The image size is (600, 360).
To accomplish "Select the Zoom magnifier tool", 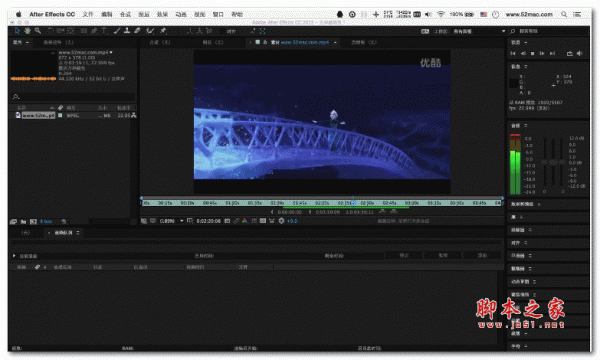I will [38, 31].
